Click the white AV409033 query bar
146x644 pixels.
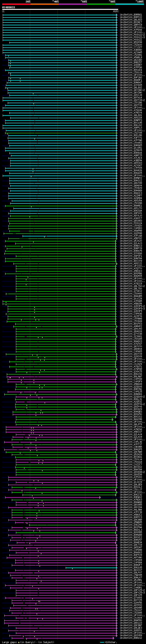pyautogui.click(x=60, y=10)
